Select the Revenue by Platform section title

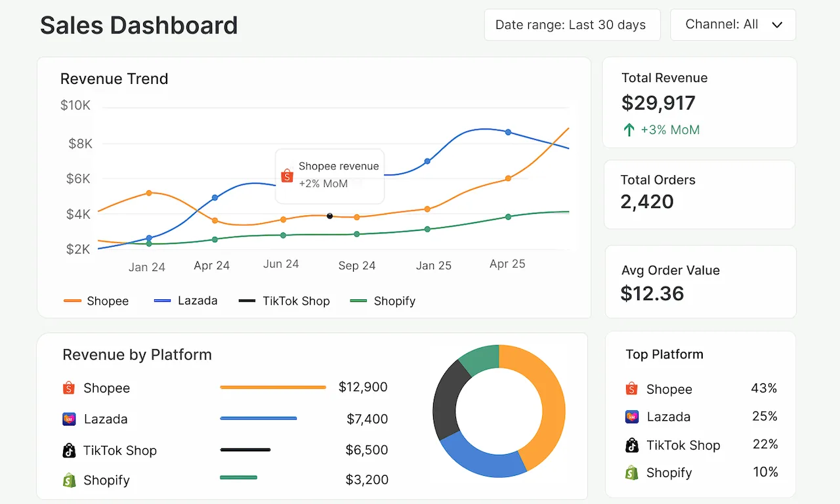136,354
